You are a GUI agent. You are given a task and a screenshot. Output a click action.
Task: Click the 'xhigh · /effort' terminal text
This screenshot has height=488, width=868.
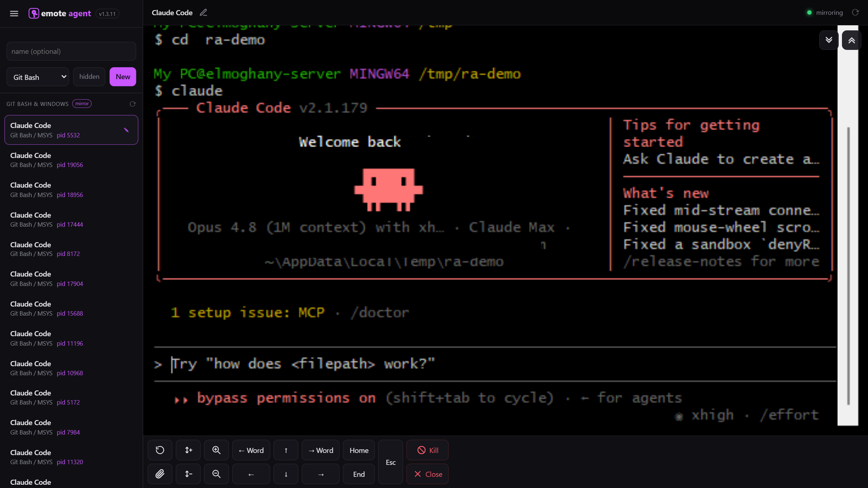click(x=747, y=415)
